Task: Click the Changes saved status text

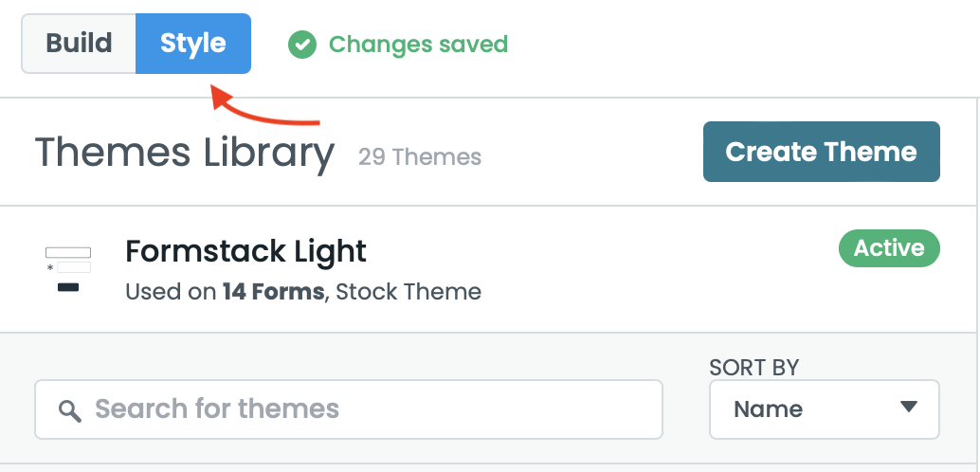Action: tap(418, 45)
